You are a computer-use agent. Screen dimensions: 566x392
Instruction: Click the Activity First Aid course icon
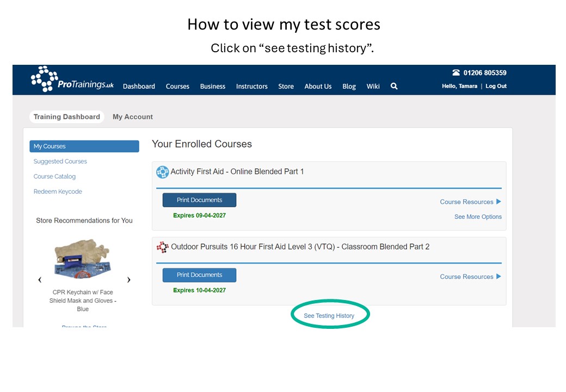tap(162, 172)
